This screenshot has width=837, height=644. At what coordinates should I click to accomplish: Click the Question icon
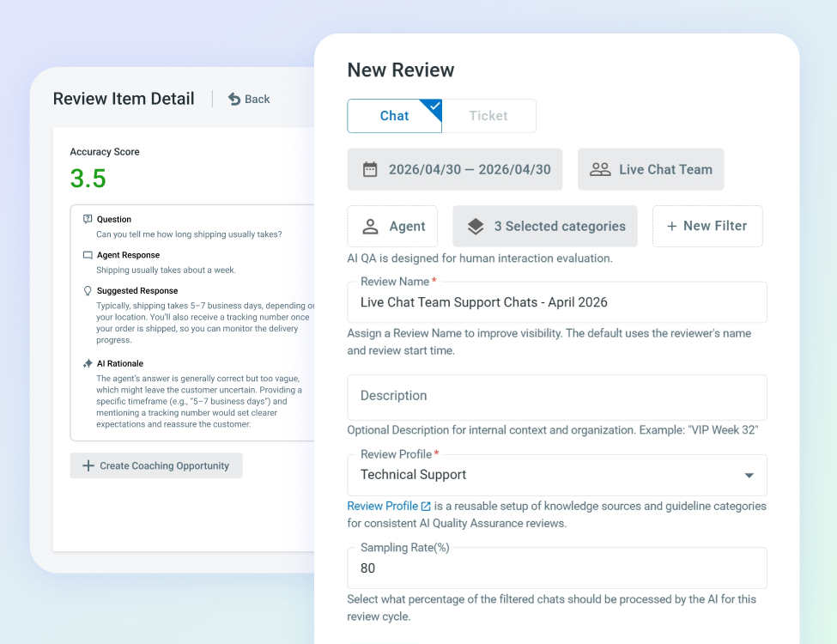88,219
